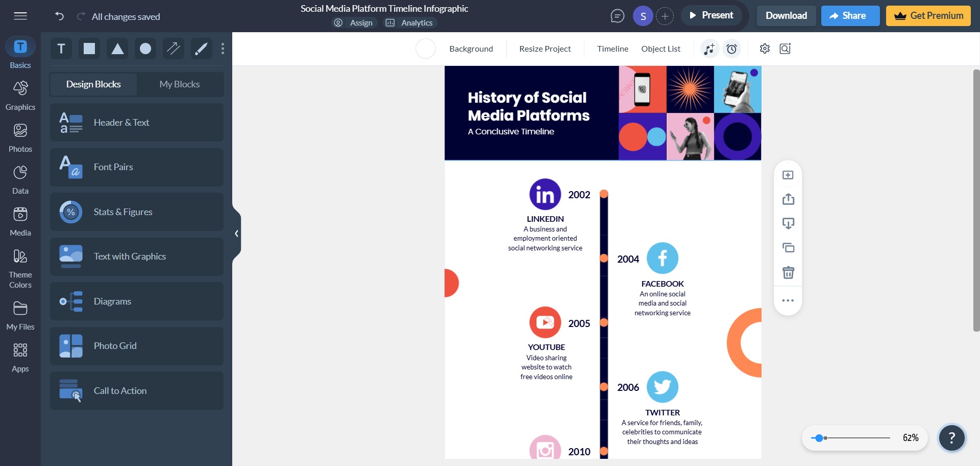Viewport: 980px width, 466px height.
Task: Open the Basics sidebar panel
Action: click(x=20, y=53)
